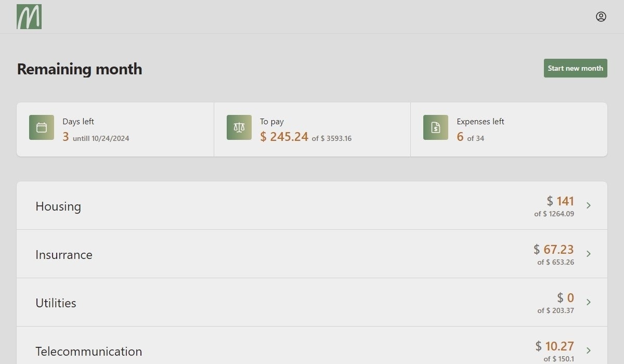Click the Days left summary card

coord(115,129)
